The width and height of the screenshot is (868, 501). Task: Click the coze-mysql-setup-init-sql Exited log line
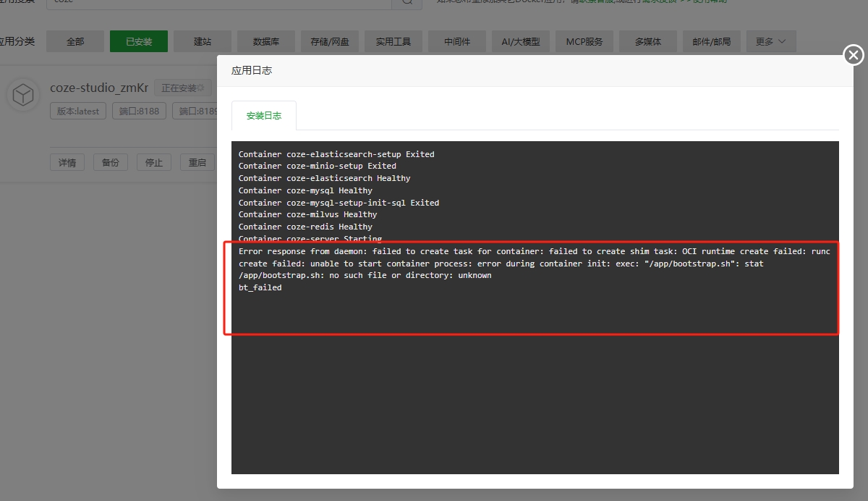click(339, 203)
